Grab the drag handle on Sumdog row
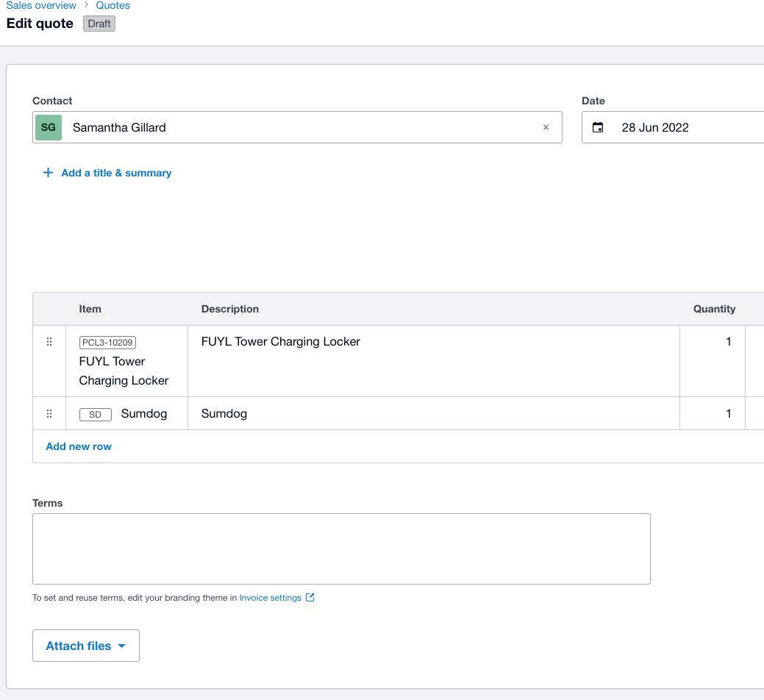This screenshot has height=700, width=764. point(49,413)
